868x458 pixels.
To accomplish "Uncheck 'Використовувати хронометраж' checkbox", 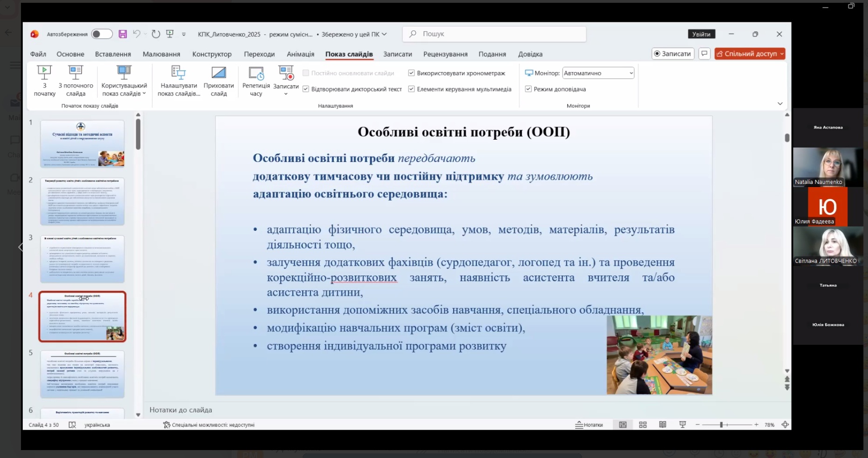I will pos(412,73).
